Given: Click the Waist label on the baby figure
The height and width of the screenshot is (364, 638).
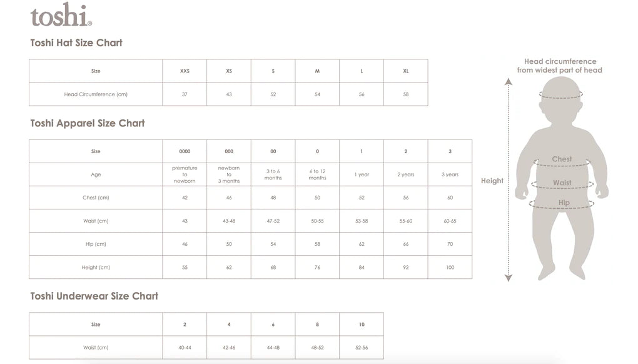Looking at the screenshot, I should click(x=562, y=183).
